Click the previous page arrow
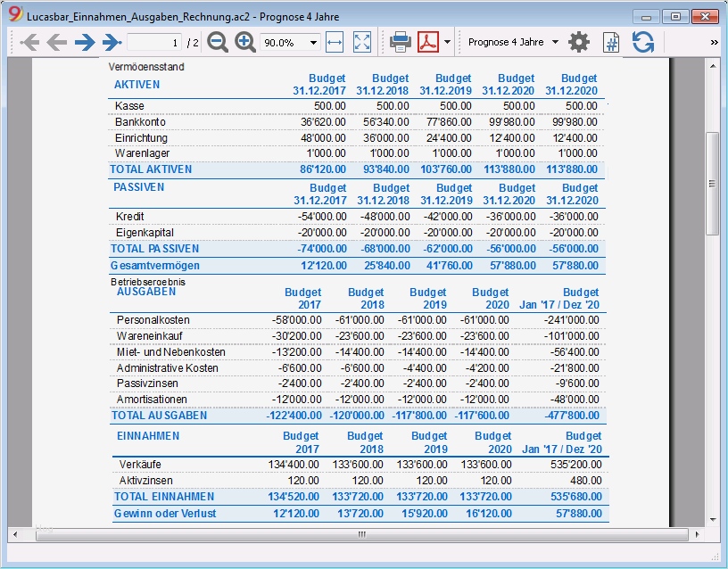 tap(57, 42)
